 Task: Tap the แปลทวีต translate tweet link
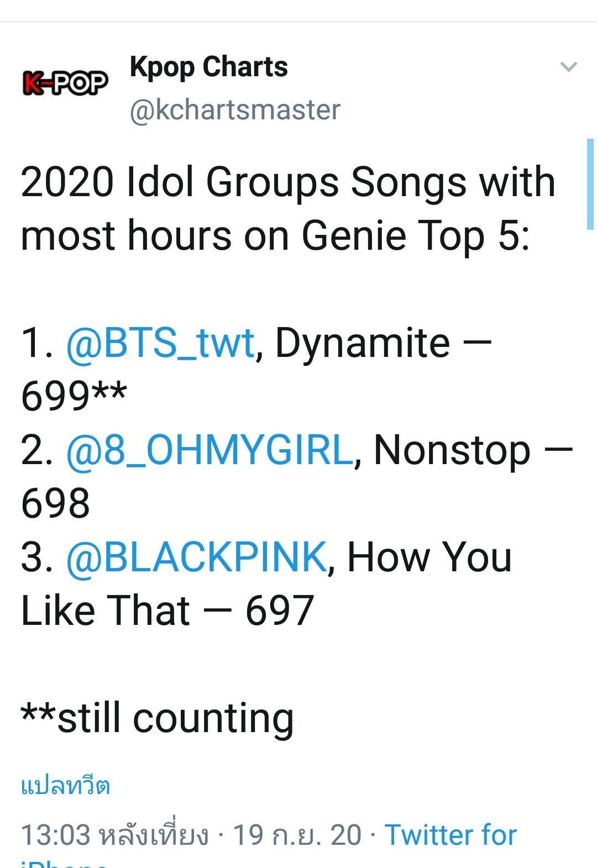tap(65, 785)
